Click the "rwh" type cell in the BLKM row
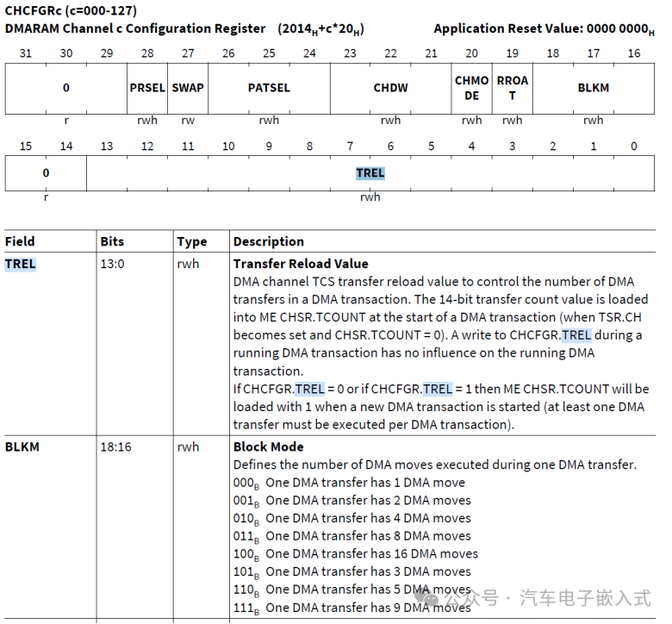 click(x=188, y=446)
